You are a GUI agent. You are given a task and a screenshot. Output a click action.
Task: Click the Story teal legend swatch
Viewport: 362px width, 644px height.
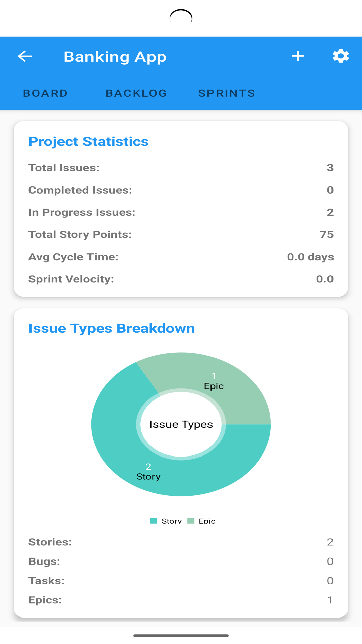click(154, 521)
